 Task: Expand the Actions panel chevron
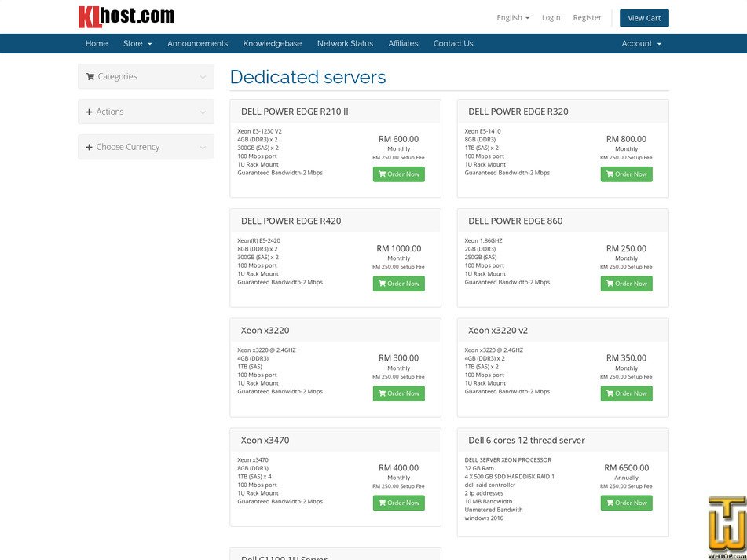click(x=203, y=112)
